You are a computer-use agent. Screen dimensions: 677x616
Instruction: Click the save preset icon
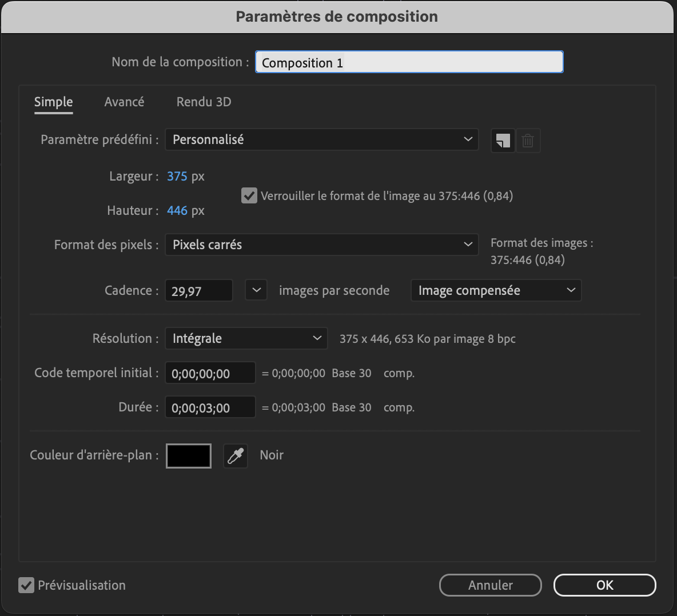point(503,141)
